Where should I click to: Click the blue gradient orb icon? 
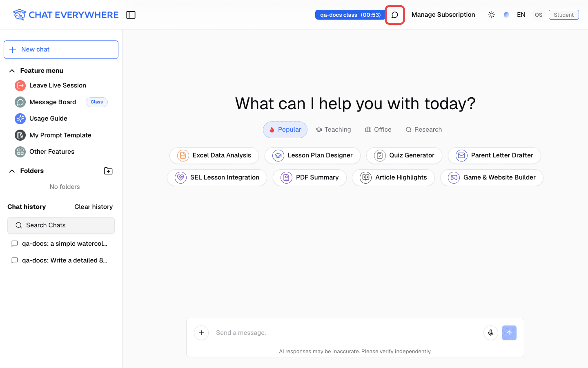pyautogui.click(x=506, y=15)
